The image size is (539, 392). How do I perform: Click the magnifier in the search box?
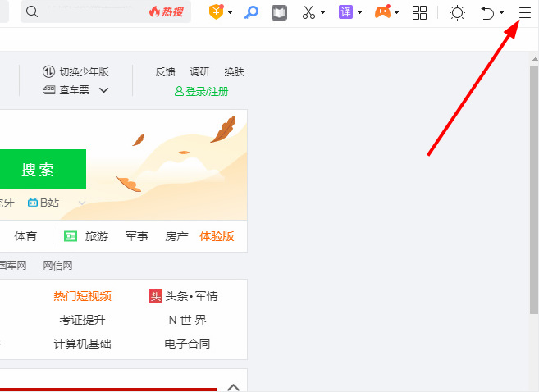32,12
